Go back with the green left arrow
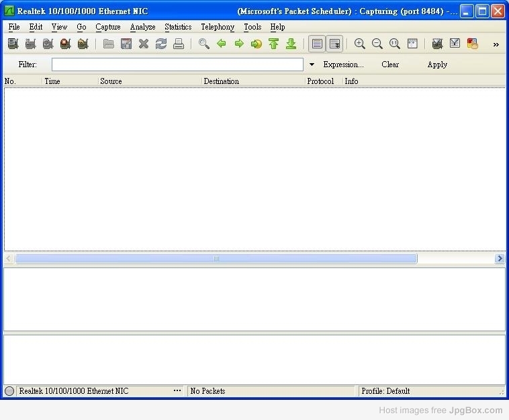The width and height of the screenshot is (509, 420). click(222, 44)
